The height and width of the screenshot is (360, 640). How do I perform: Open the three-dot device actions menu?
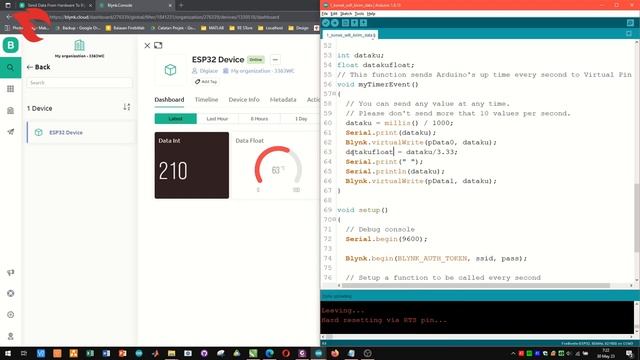275,60
